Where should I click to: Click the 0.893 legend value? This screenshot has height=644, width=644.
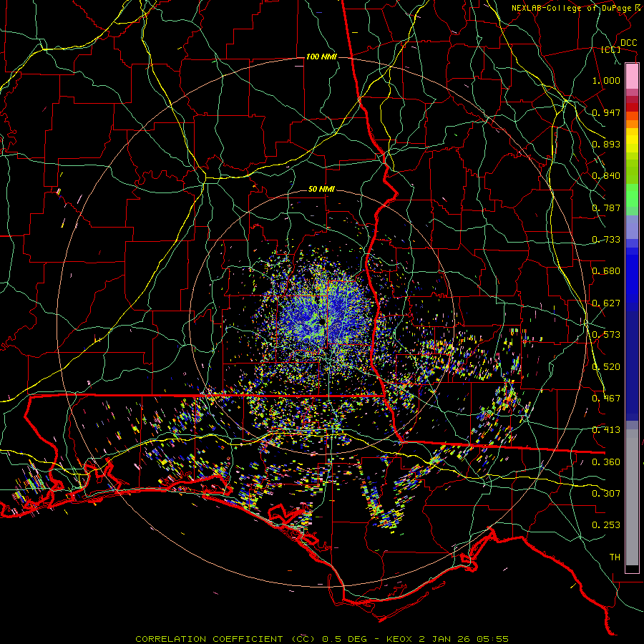point(606,144)
